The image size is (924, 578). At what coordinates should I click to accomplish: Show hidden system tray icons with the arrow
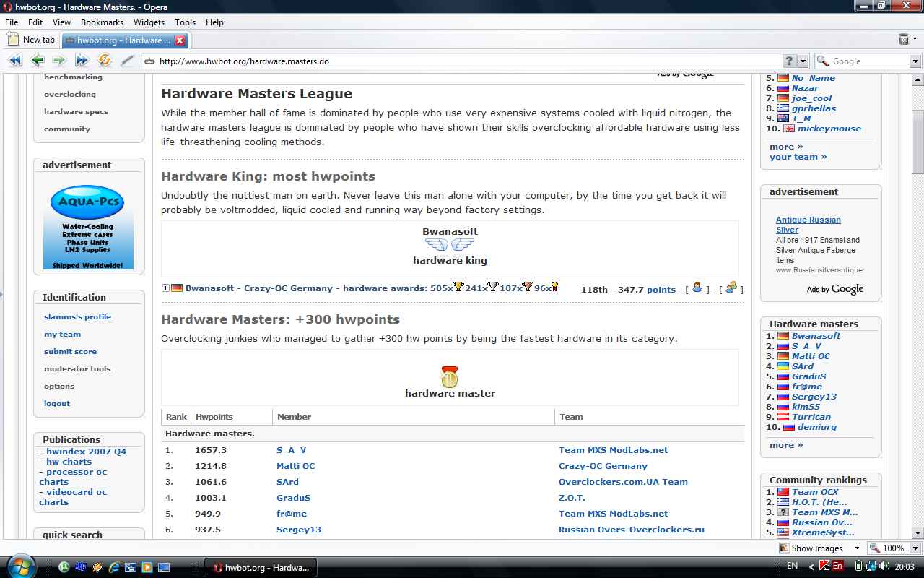pyautogui.click(x=811, y=566)
